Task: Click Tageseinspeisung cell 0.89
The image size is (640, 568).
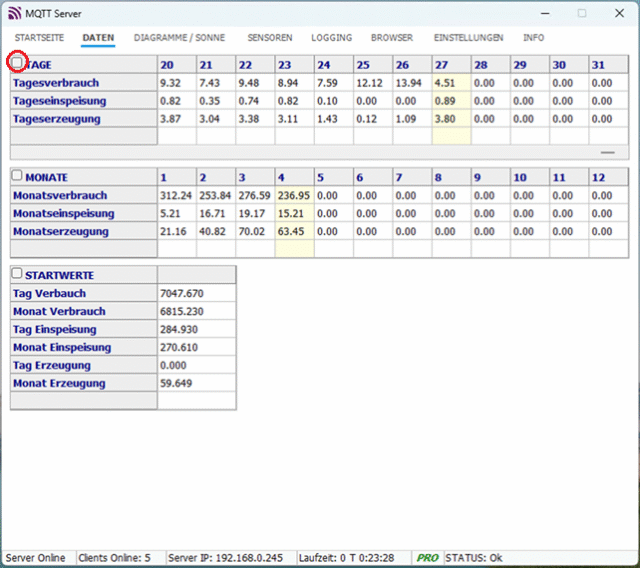Action: (x=451, y=101)
